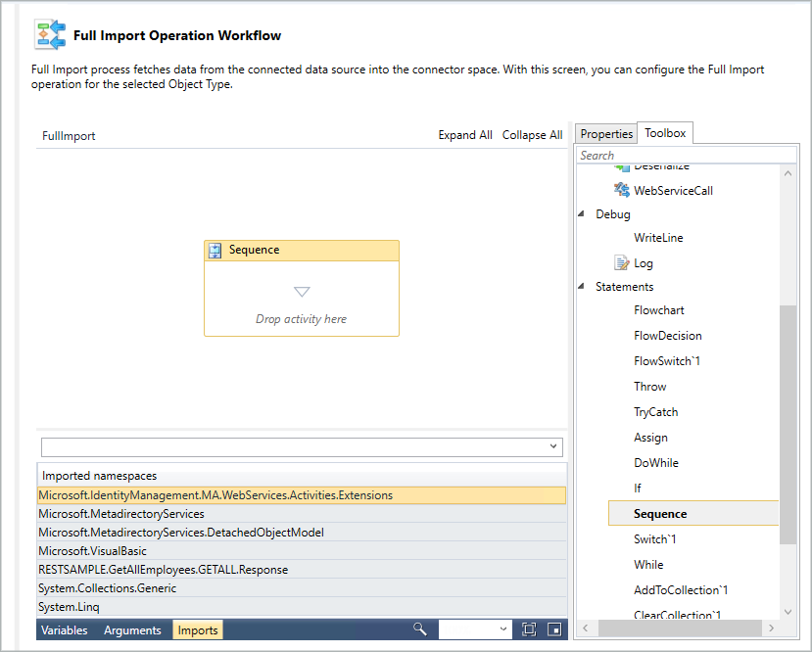Screen dimensions: 812x652
Task: Click the WebServiceCall icon in Toolbox
Action: (x=621, y=190)
